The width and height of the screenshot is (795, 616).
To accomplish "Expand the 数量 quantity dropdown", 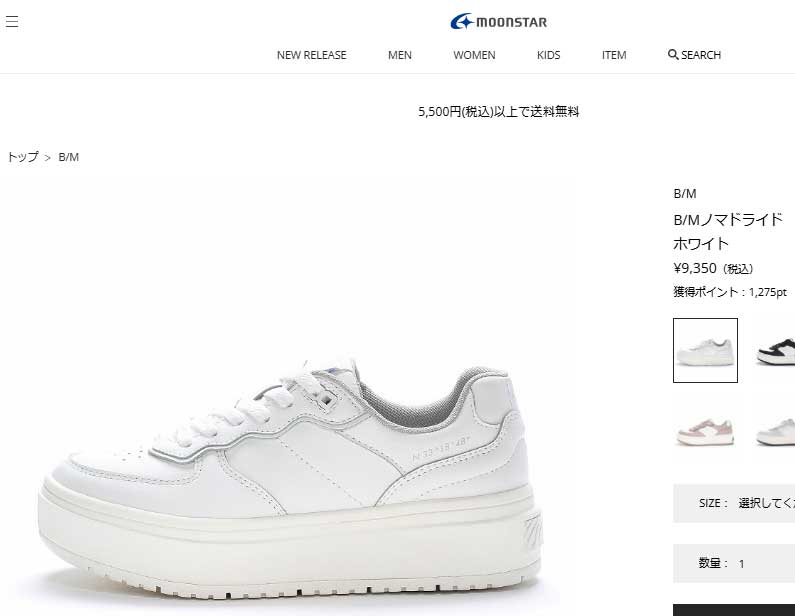I will 734,563.
